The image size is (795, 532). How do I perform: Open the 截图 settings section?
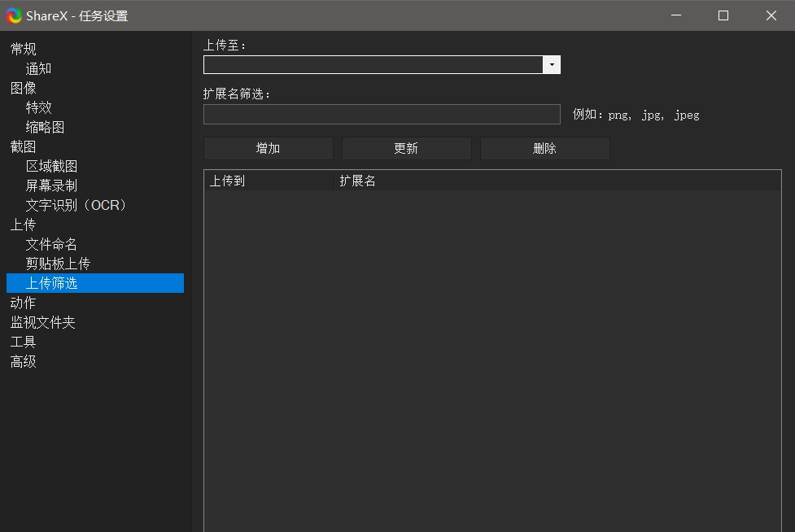24,147
